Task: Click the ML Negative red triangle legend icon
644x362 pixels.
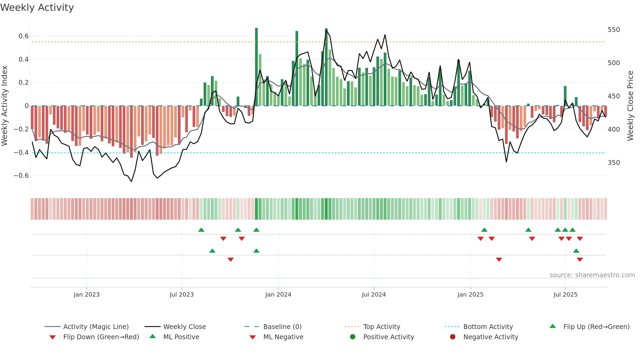Action: pyautogui.click(x=253, y=337)
